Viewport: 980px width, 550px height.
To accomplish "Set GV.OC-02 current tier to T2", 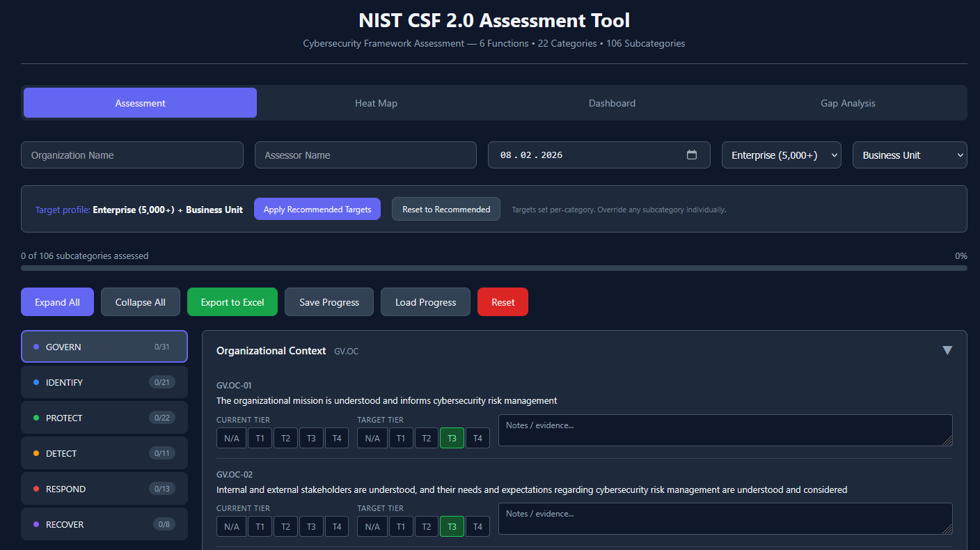I will point(285,526).
